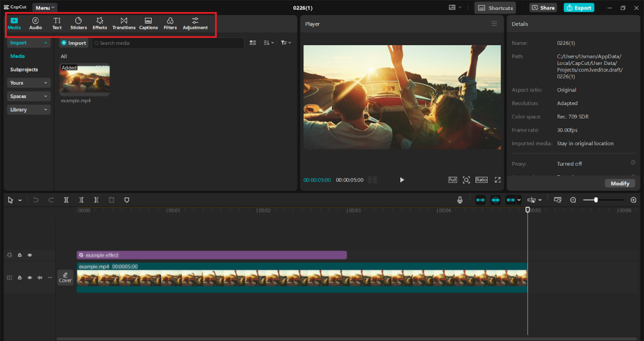Image resolution: width=644 pixels, height=341 pixels.
Task: Click the Export button
Action: 578,8
